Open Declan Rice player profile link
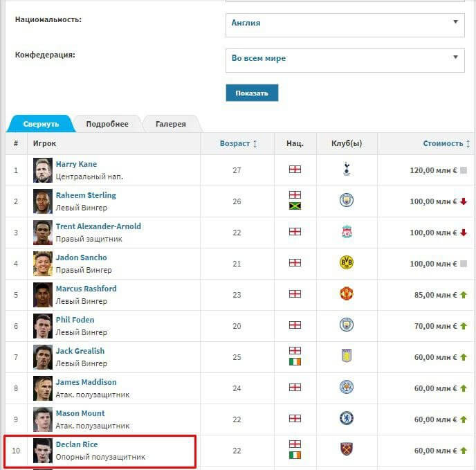 click(x=77, y=444)
